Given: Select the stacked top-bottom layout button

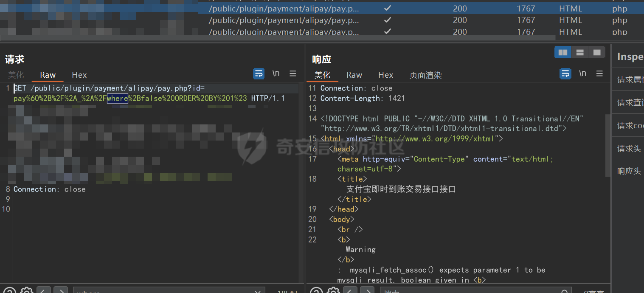Looking at the screenshot, I should [580, 52].
